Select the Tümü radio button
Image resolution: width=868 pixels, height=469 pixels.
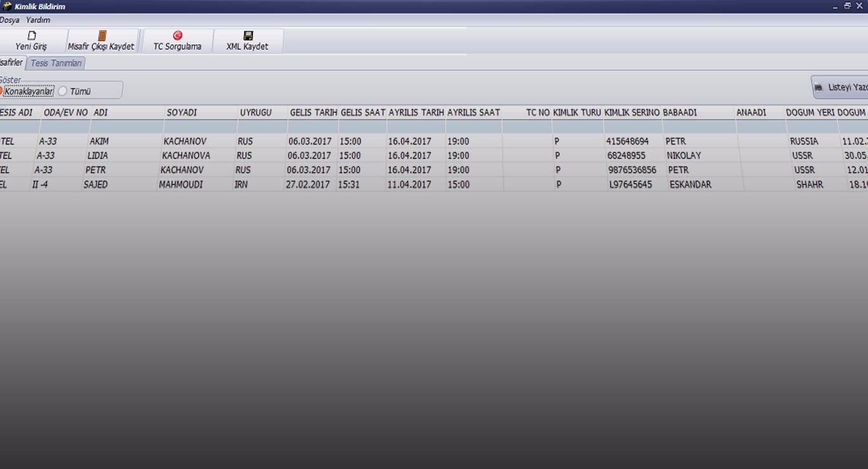63,92
